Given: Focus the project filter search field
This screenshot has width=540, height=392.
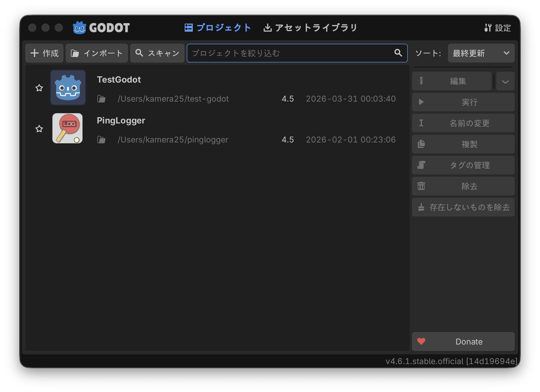Looking at the screenshot, I should 297,53.
